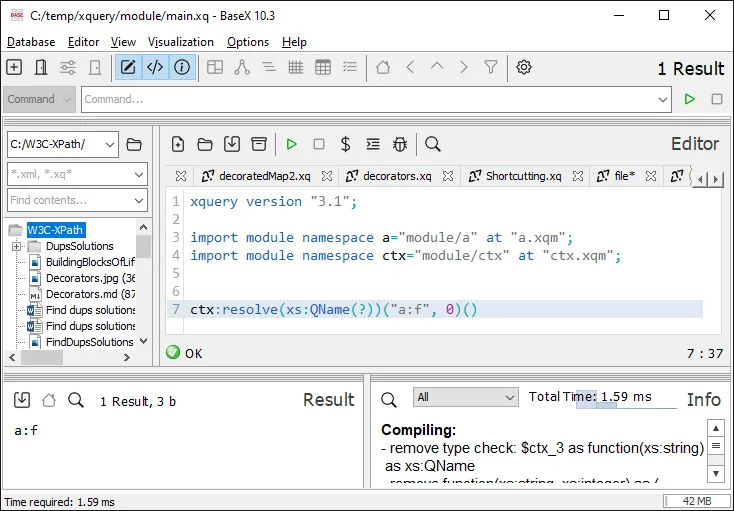Screen dimensions: 734x511
Task: Click the browse folder icon beside path
Action: pos(134,145)
